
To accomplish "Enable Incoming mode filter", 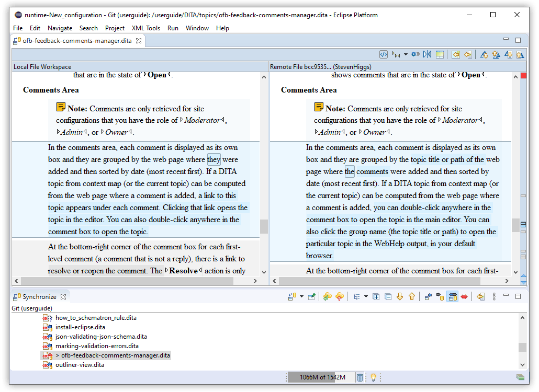I will pyautogui.click(x=428, y=296).
